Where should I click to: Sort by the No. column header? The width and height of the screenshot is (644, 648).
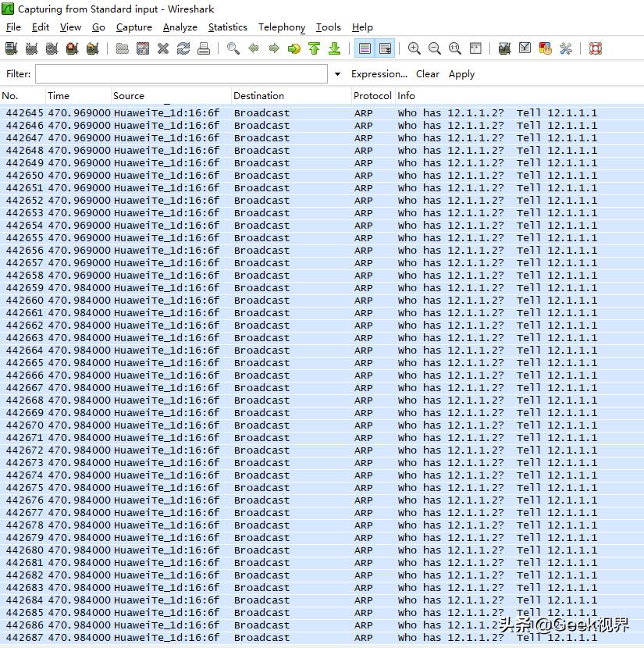pos(23,95)
